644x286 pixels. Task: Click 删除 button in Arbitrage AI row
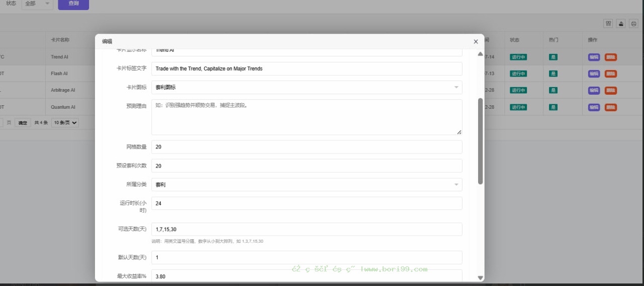pyautogui.click(x=611, y=90)
